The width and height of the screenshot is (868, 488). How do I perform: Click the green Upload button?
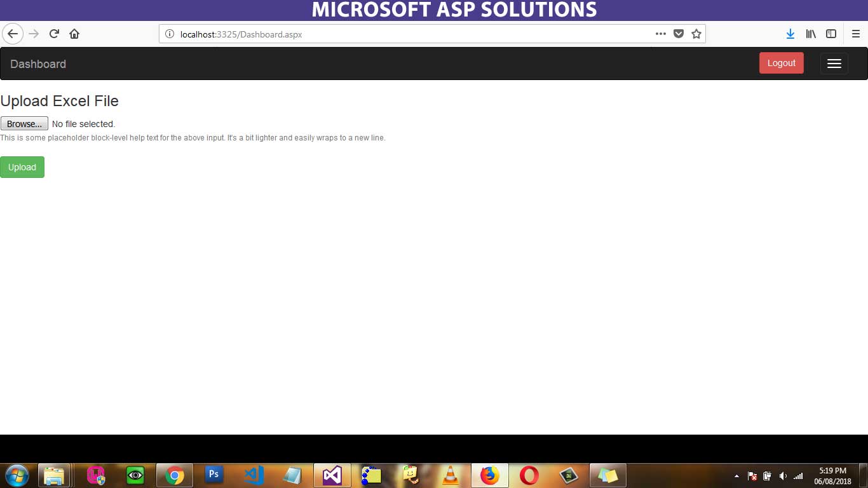coord(22,167)
